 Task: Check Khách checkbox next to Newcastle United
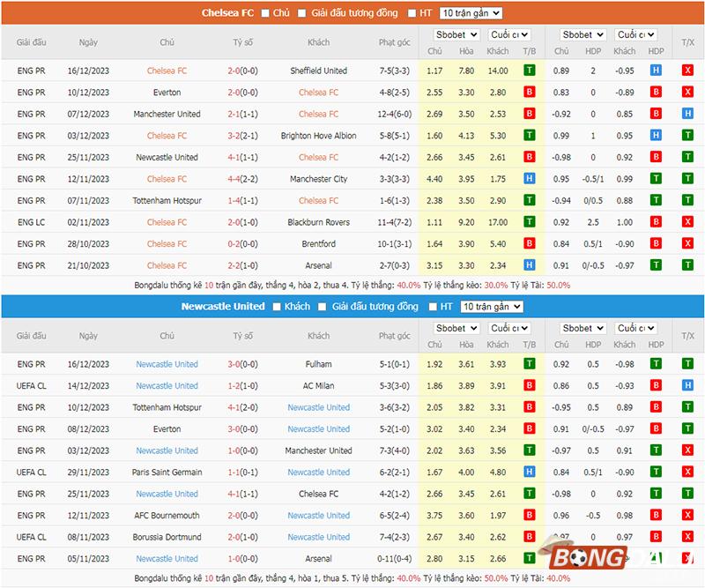(278, 307)
